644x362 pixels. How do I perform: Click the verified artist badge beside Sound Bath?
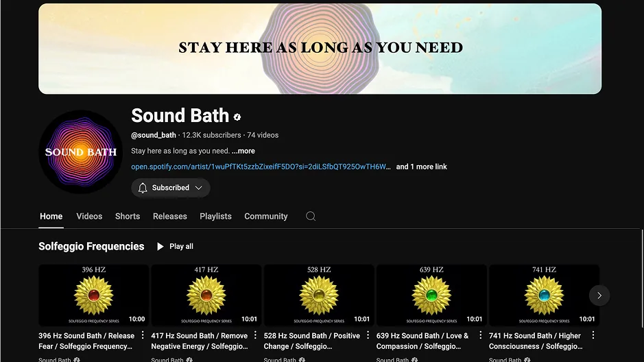coord(237,117)
